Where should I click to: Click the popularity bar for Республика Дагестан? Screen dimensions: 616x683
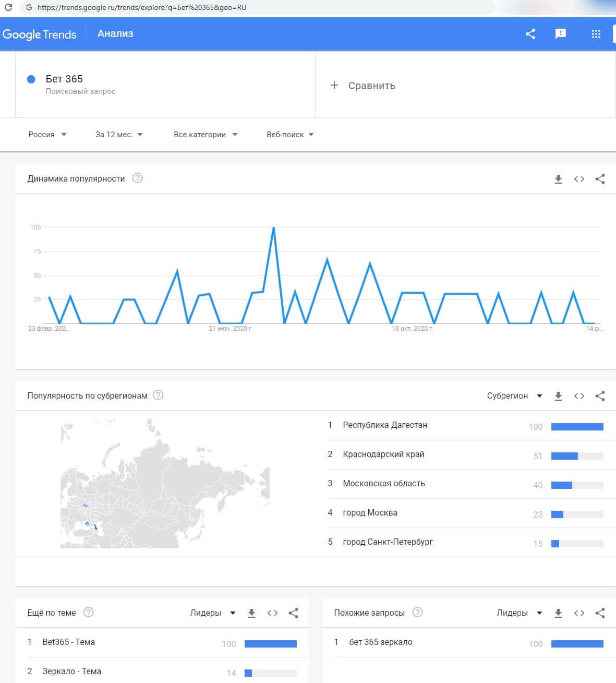pyautogui.click(x=577, y=427)
